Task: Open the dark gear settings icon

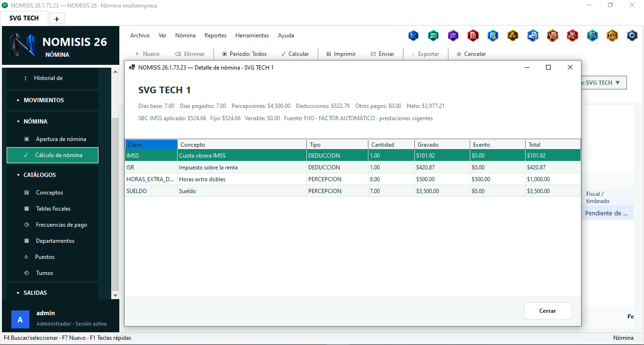Action: click(x=632, y=35)
